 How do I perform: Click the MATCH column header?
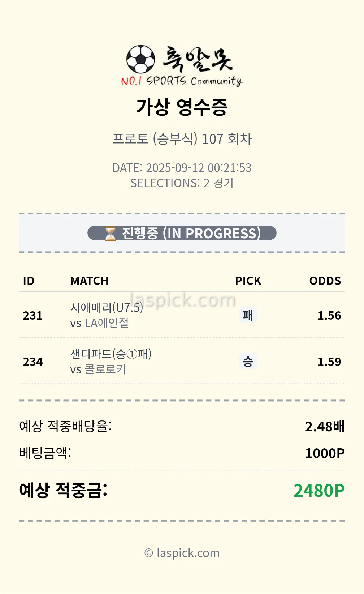tap(89, 281)
